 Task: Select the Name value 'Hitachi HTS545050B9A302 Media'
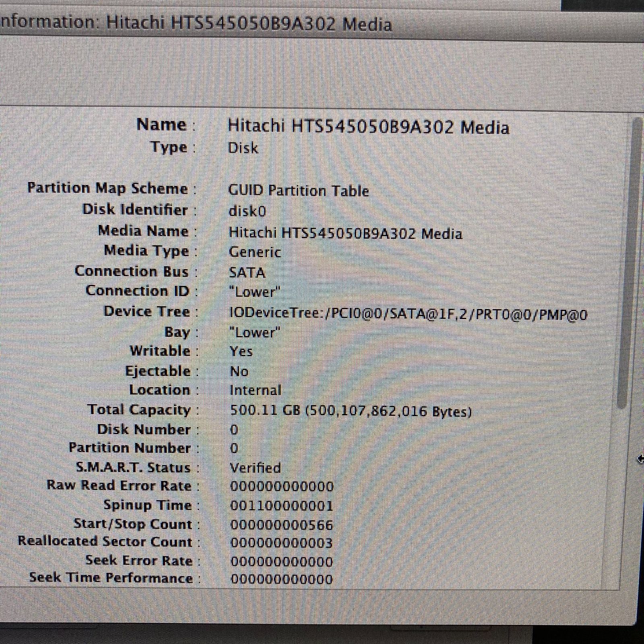pyautogui.click(x=368, y=127)
